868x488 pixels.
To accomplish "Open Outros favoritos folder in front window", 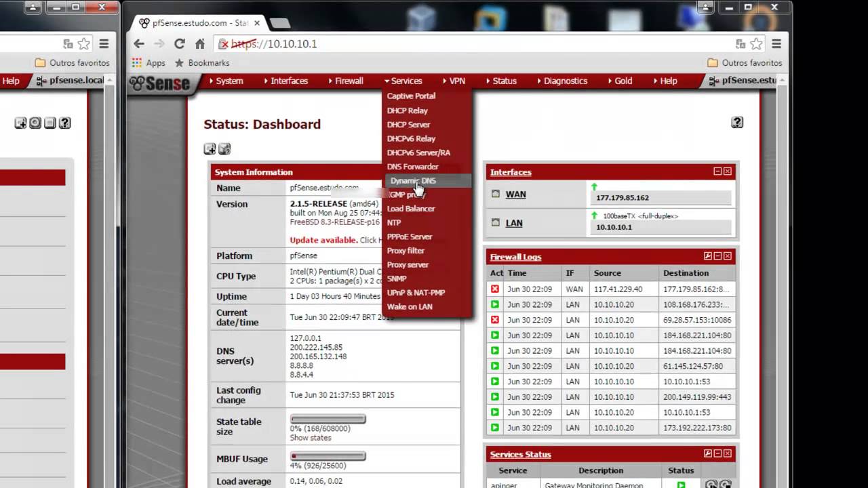I will tap(745, 62).
